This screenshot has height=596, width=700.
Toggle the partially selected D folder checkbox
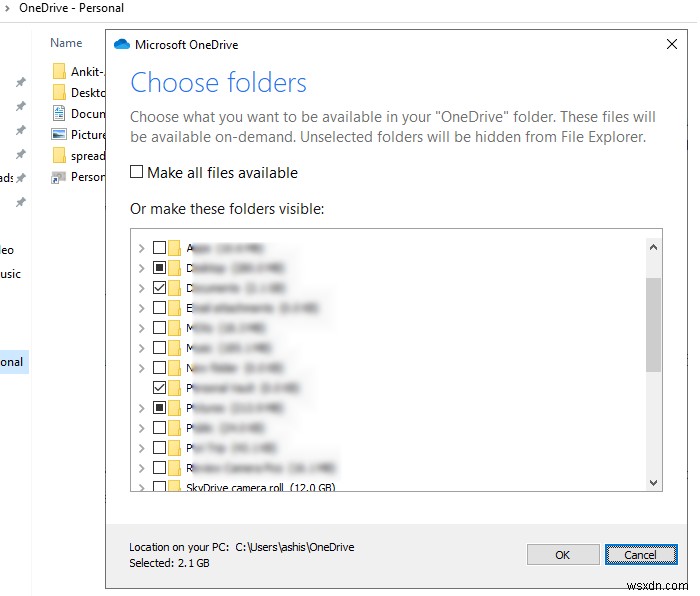(x=159, y=267)
